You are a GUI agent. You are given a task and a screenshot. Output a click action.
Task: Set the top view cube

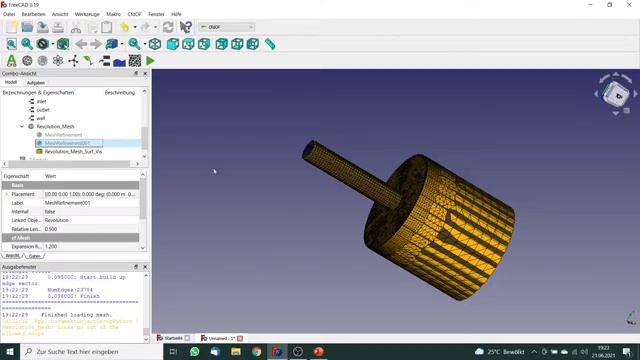[x=188, y=44]
